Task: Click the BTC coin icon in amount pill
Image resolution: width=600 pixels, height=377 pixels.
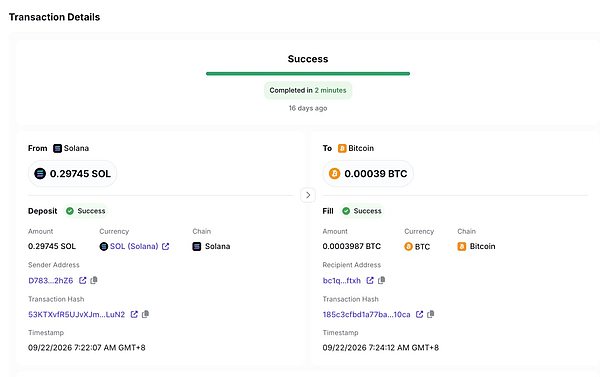Action: point(334,174)
